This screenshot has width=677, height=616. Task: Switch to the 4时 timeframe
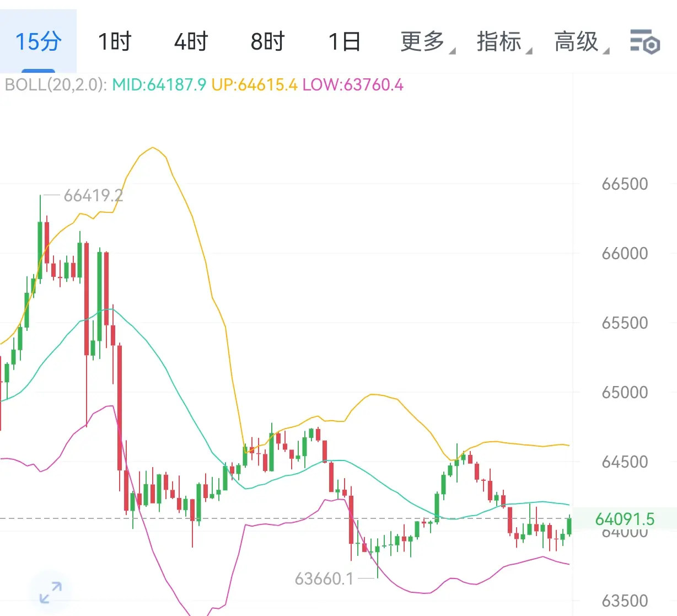click(191, 41)
